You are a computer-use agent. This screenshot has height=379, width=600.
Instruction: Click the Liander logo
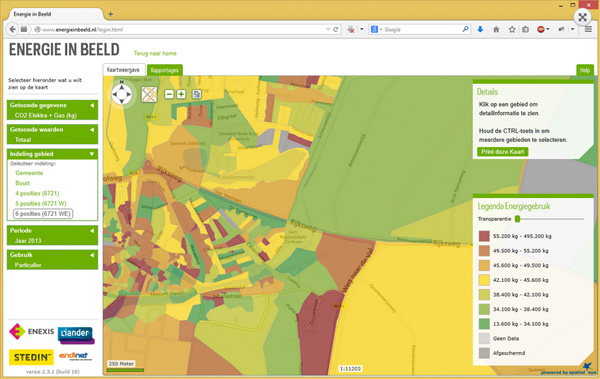tap(76, 335)
